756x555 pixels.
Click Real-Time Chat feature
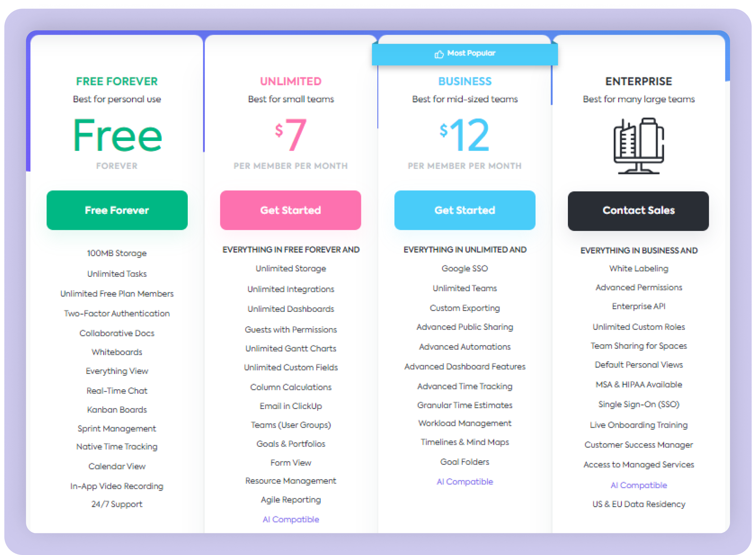tap(117, 391)
